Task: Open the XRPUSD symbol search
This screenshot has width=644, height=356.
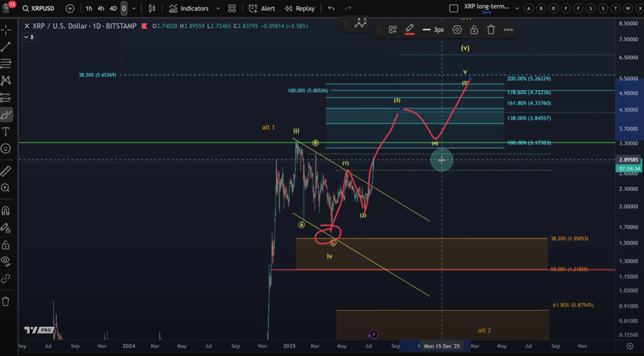Action: pos(39,8)
